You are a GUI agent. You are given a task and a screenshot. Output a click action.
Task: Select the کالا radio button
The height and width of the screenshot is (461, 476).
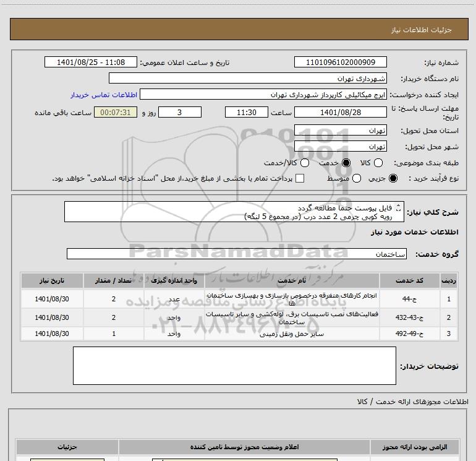coord(378,163)
